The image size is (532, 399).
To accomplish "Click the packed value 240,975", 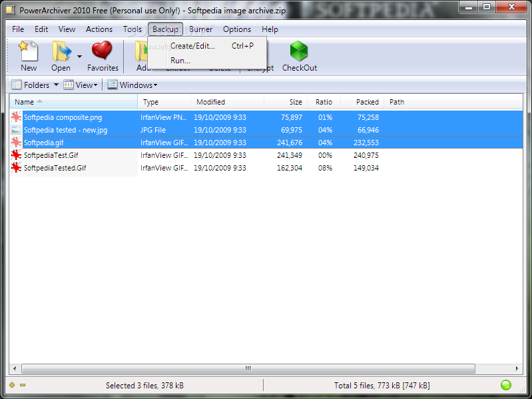I will pyautogui.click(x=366, y=155).
